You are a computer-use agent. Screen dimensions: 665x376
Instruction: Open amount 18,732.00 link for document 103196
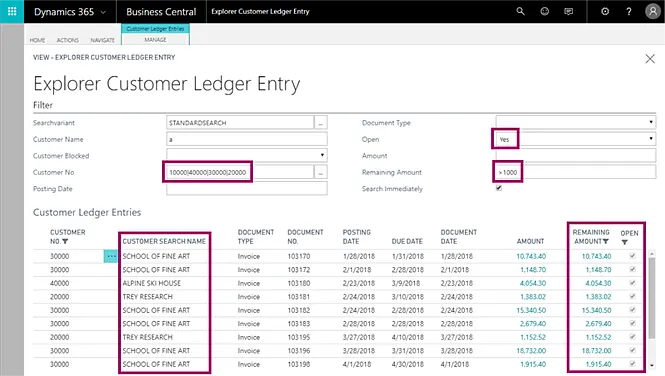coord(531,351)
